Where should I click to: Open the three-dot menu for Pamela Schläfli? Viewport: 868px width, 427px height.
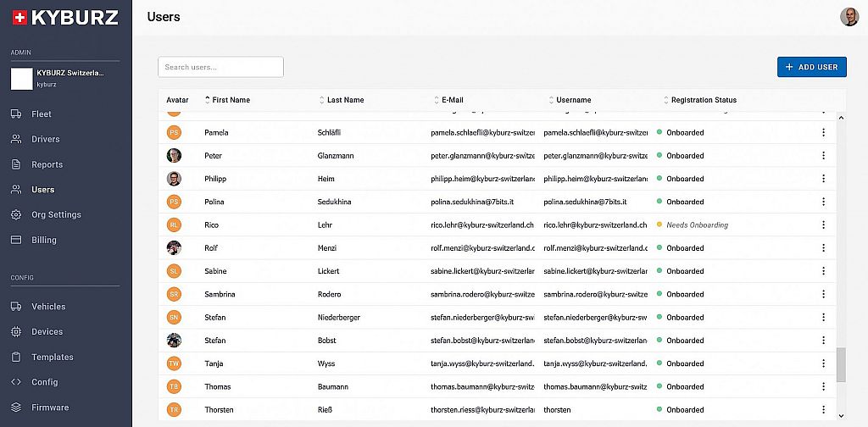tap(822, 133)
